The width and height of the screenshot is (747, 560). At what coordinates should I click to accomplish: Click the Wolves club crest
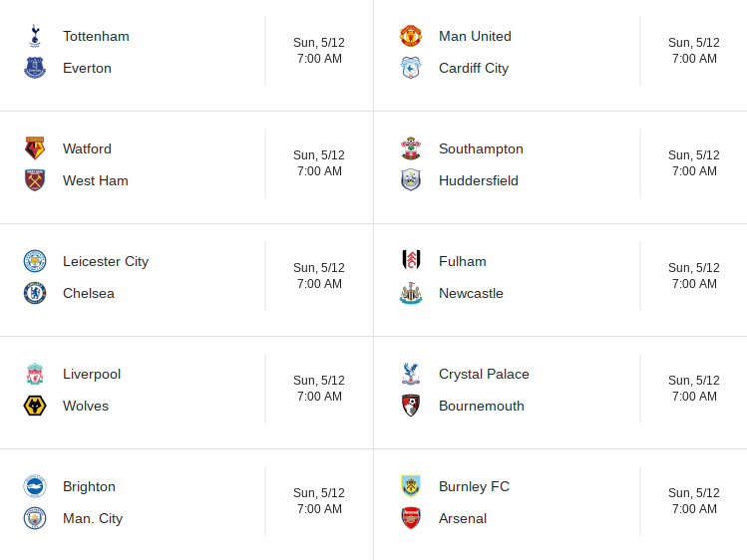(x=35, y=406)
